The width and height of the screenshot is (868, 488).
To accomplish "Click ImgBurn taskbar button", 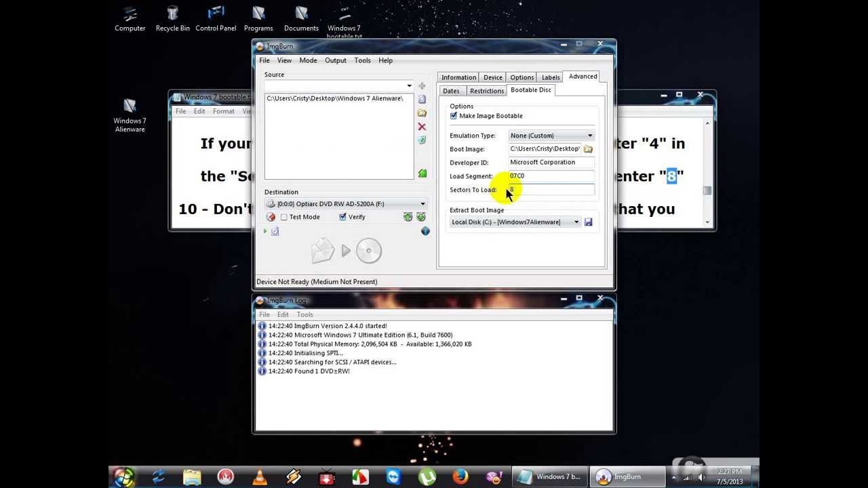I will 627,476.
